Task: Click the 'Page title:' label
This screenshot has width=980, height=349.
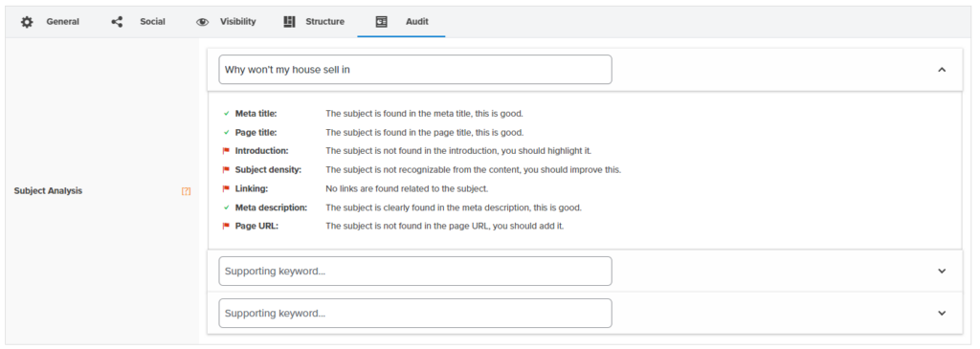Action: point(256,132)
